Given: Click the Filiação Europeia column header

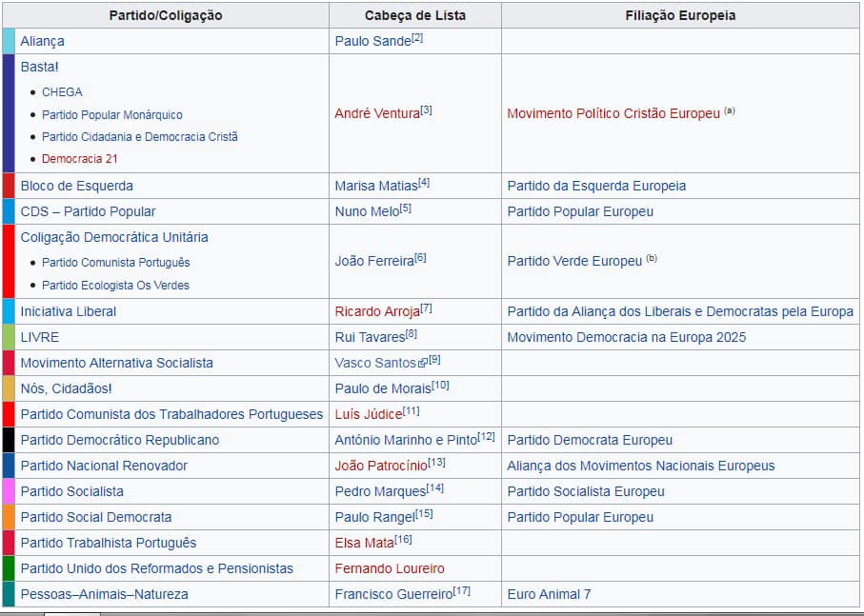Looking at the screenshot, I should 680,15.
